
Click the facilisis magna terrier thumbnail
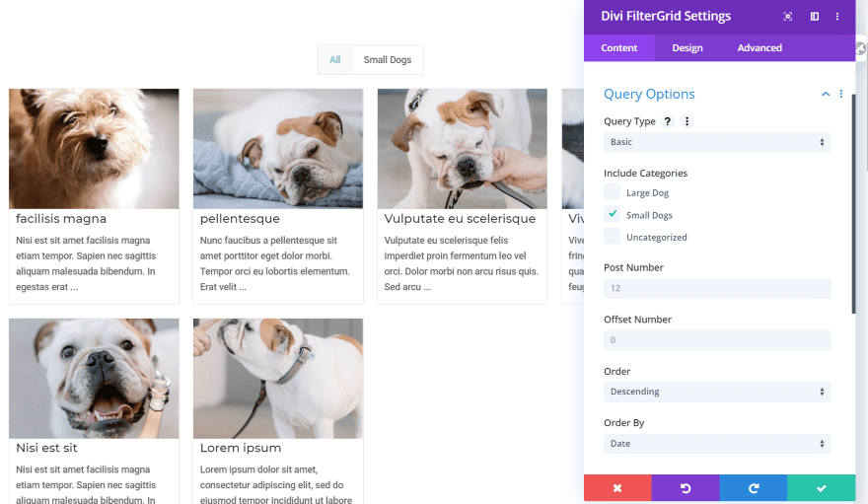(94, 149)
